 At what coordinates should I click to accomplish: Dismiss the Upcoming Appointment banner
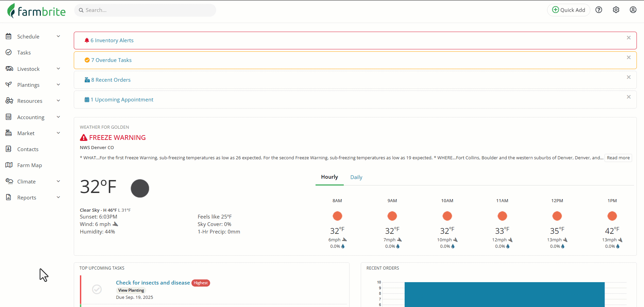tap(629, 97)
